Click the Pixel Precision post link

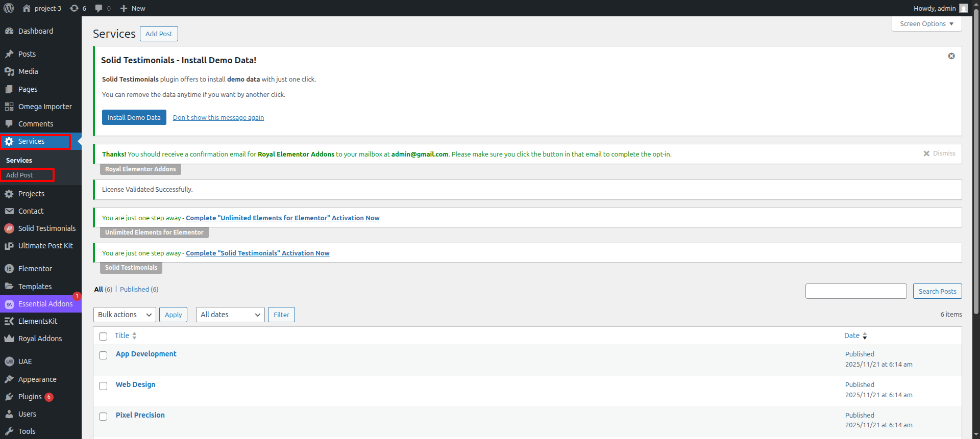pos(140,415)
